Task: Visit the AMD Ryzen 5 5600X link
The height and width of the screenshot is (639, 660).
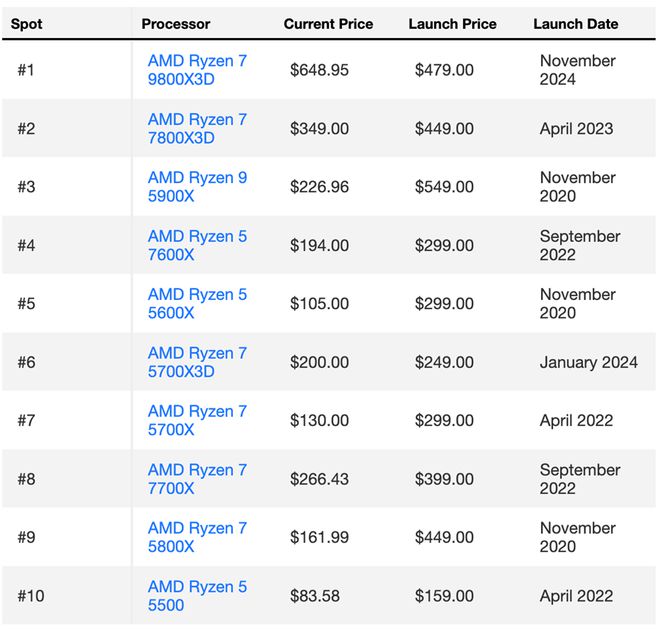Action: click(x=197, y=303)
